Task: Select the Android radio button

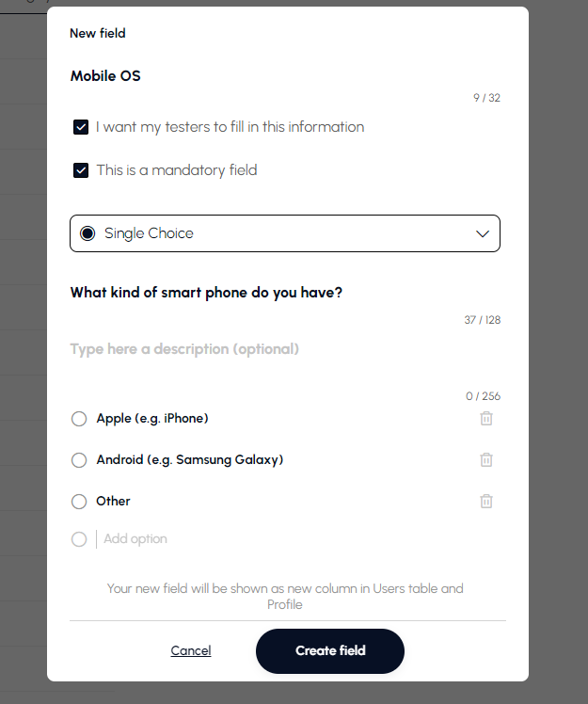Action: [79, 460]
